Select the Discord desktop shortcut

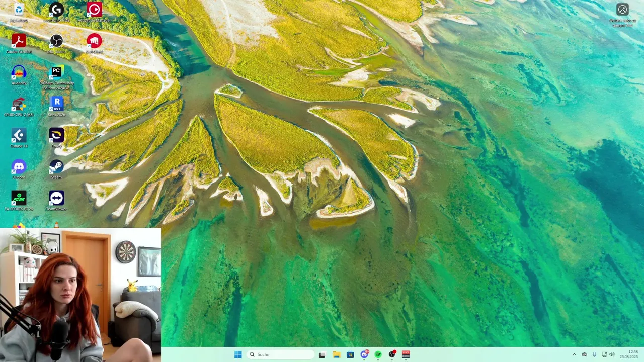coord(19,169)
